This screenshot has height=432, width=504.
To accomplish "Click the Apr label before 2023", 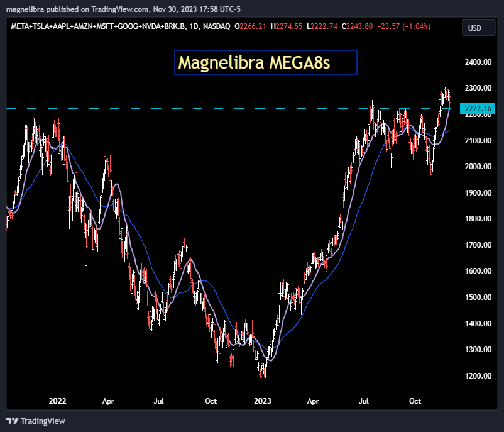I will point(108,401).
